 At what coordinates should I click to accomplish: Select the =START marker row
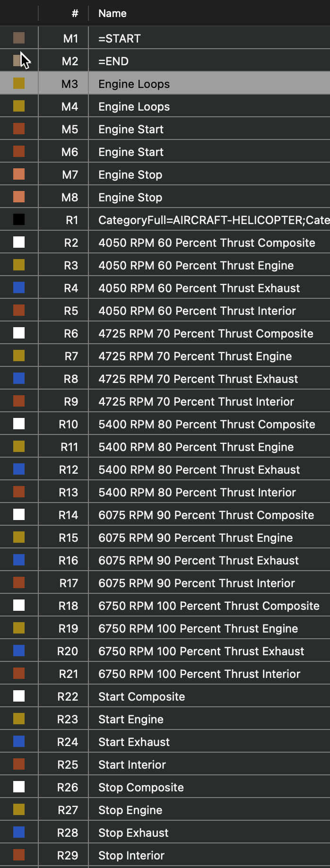click(x=120, y=39)
